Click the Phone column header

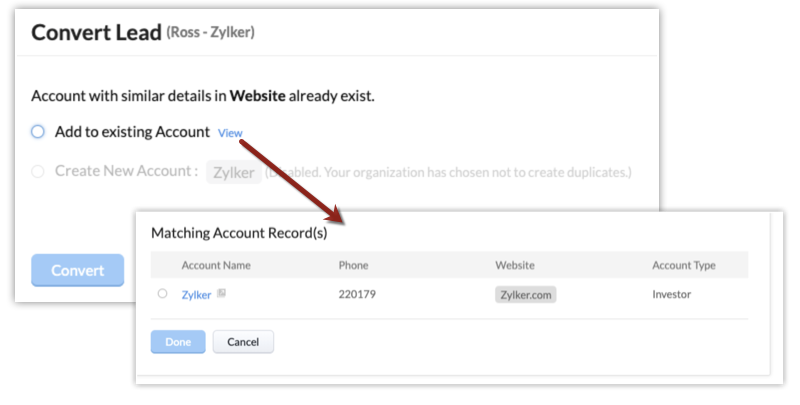[x=354, y=266]
